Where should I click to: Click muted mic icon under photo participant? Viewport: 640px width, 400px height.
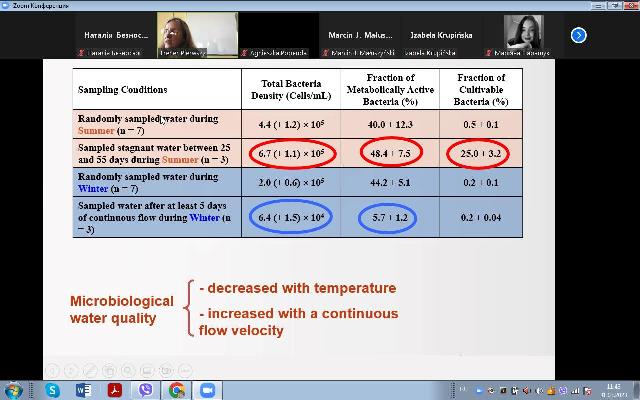coord(488,53)
